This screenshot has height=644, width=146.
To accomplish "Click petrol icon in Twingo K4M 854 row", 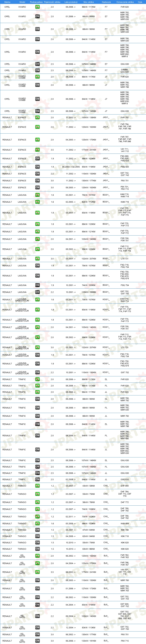I will click(38, 524).
